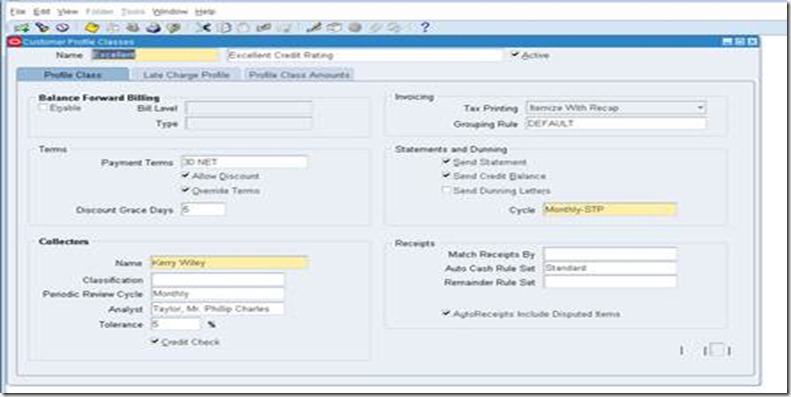The image size is (791, 397).
Task: Uncheck the Send Statement checkbox
Action: (x=446, y=162)
